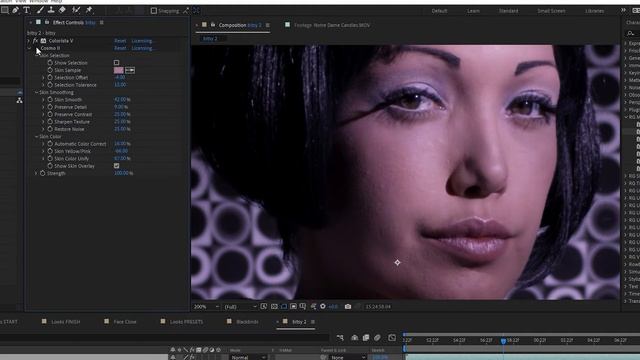Image resolution: width=640 pixels, height=360 pixels.
Task: Reset the Colorista V effect
Action: click(120, 41)
